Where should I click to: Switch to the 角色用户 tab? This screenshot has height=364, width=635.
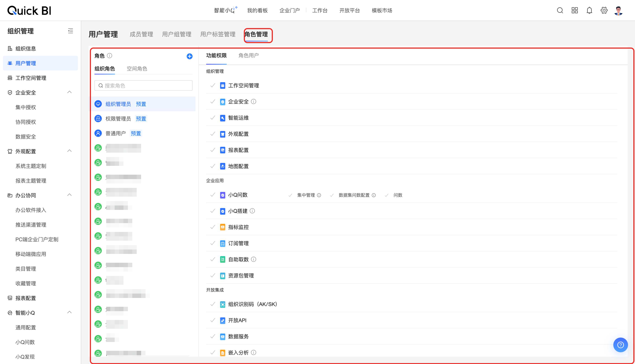248,56
